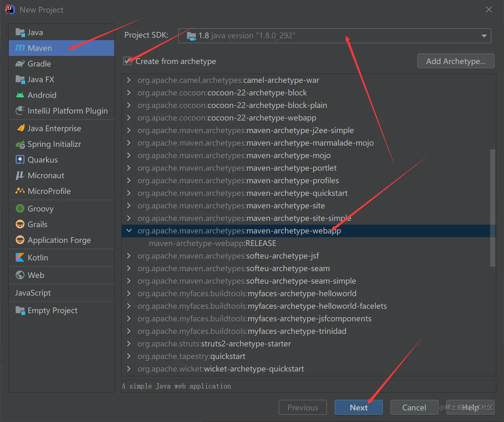Expand maven-archetype-quickstart node
Screen dimensions: 504x422
(x=129, y=193)
